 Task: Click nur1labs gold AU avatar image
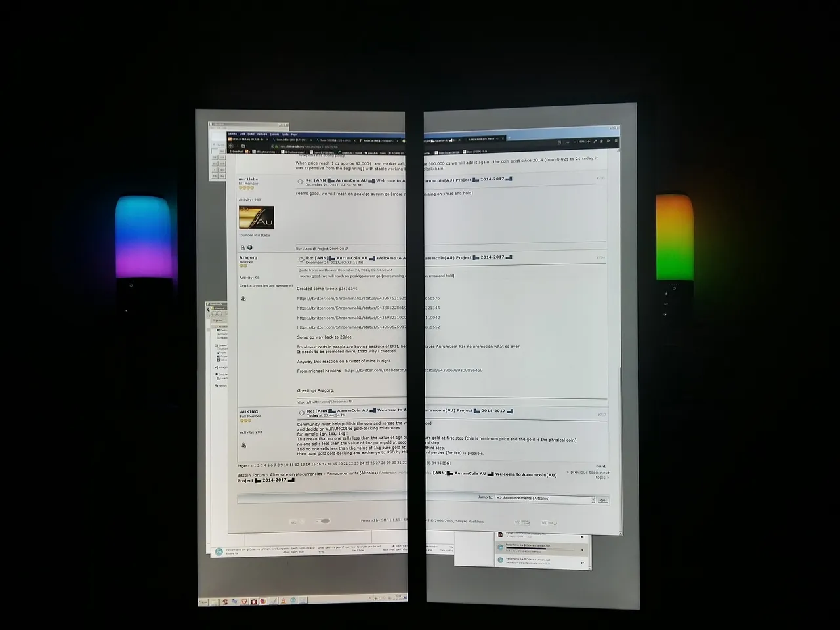tap(257, 217)
